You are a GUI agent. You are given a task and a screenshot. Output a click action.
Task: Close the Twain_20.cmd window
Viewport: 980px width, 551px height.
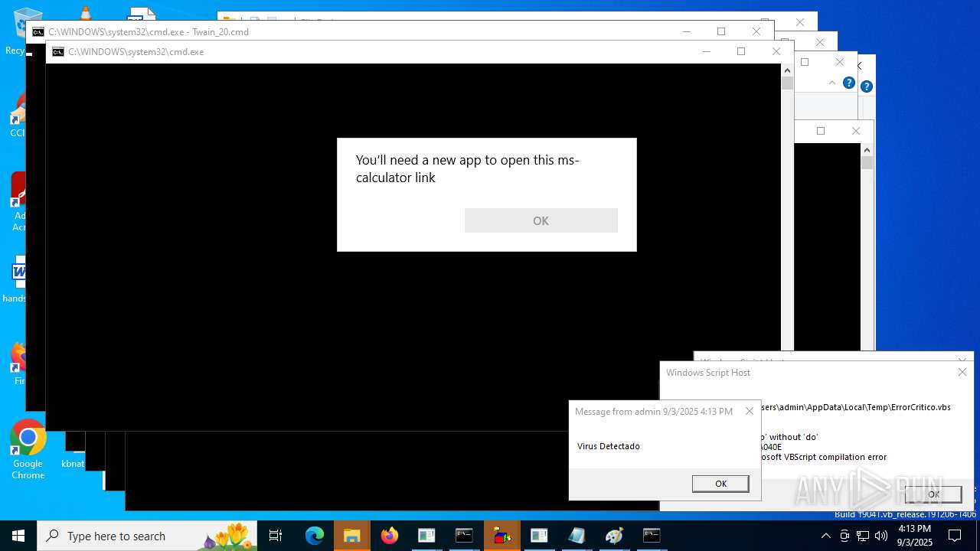tap(756, 31)
